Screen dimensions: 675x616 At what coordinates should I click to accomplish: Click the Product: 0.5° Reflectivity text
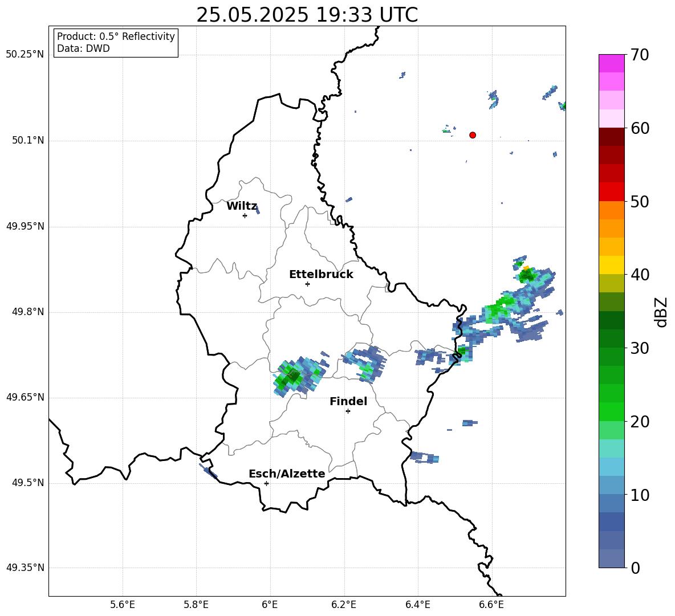[116, 36]
